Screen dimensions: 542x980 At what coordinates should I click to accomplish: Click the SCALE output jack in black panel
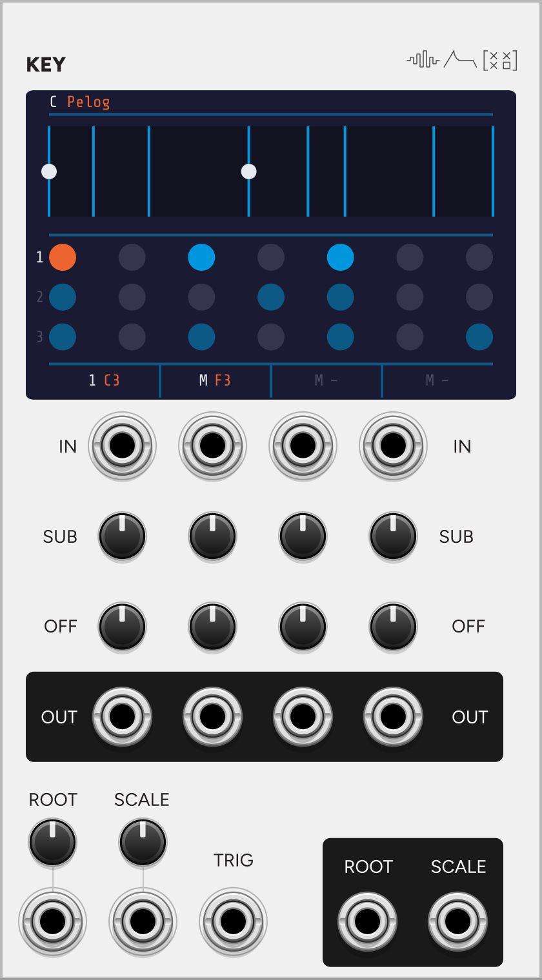(457, 921)
